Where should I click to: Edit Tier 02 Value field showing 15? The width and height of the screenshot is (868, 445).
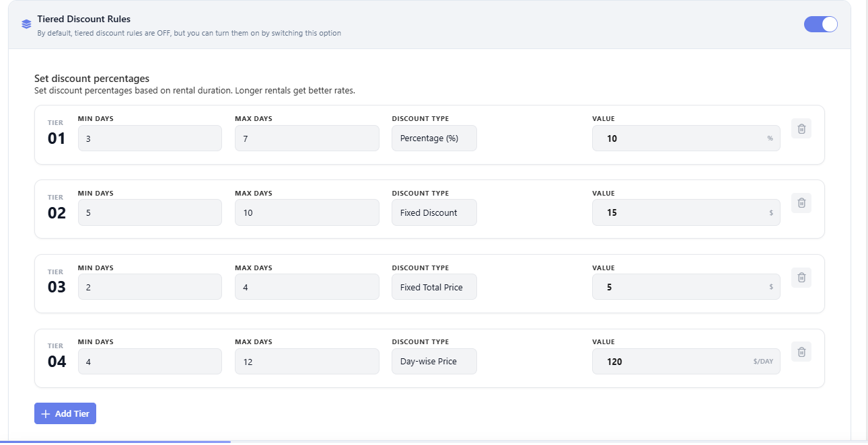coord(686,212)
